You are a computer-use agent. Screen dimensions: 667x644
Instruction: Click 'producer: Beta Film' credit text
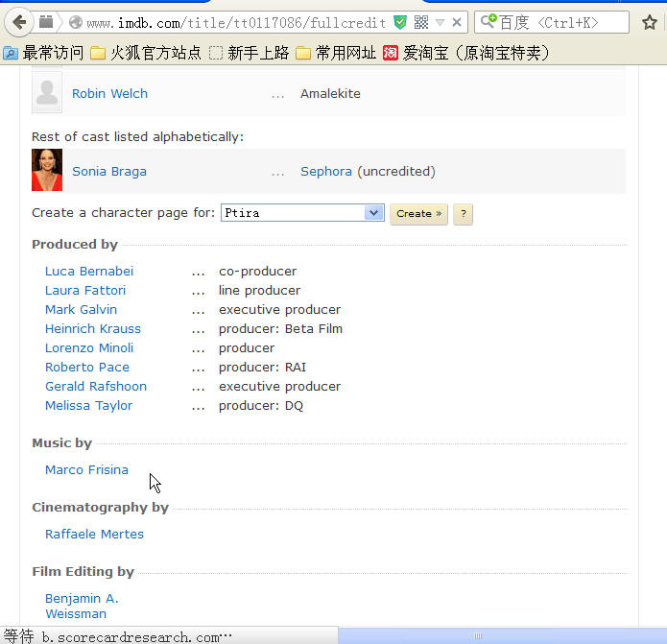pyautogui.click(x=281, y=329)
